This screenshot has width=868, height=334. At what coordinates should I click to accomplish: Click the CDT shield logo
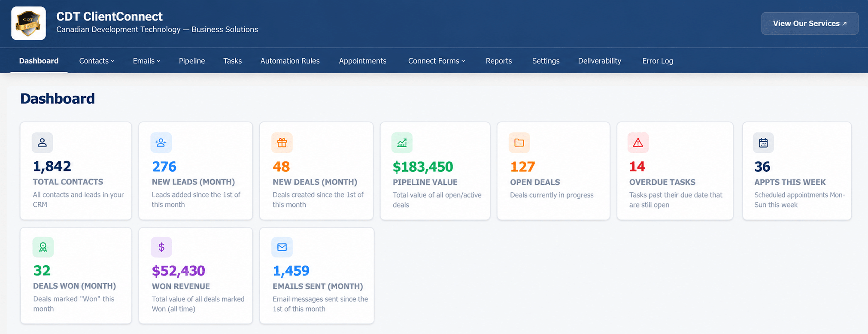coord(28,23)
